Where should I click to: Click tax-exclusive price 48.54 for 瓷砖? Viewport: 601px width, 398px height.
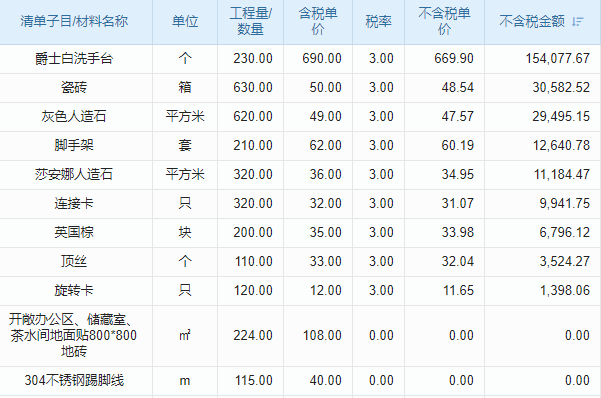(x=458, y=87)
